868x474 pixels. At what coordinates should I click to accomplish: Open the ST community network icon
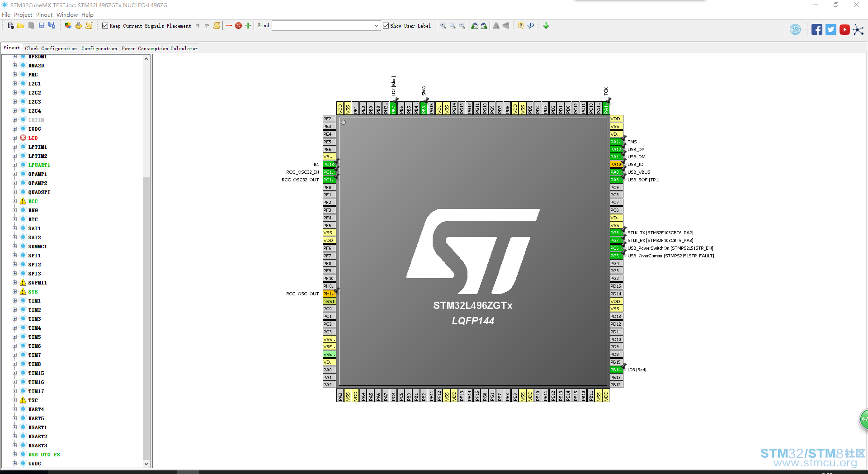click(858, 30)
